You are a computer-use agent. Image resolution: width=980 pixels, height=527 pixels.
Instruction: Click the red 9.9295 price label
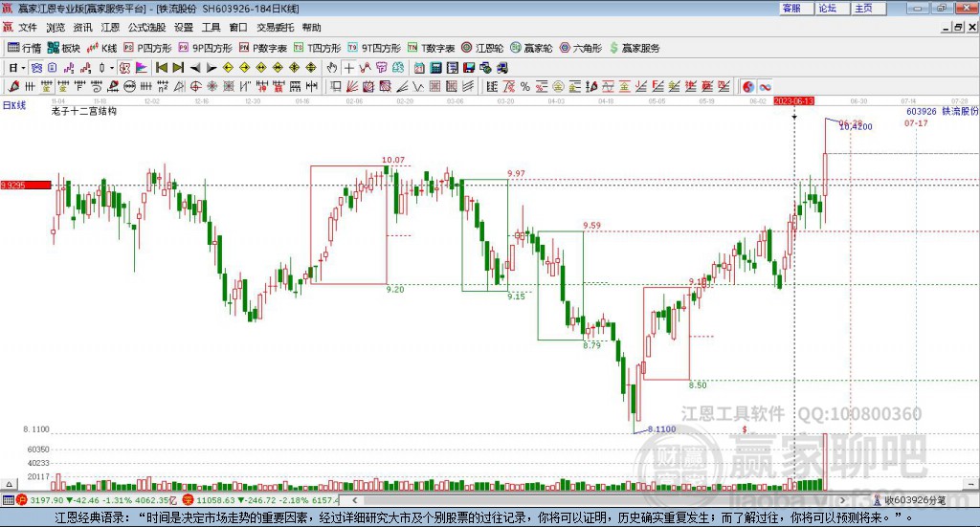26,185
